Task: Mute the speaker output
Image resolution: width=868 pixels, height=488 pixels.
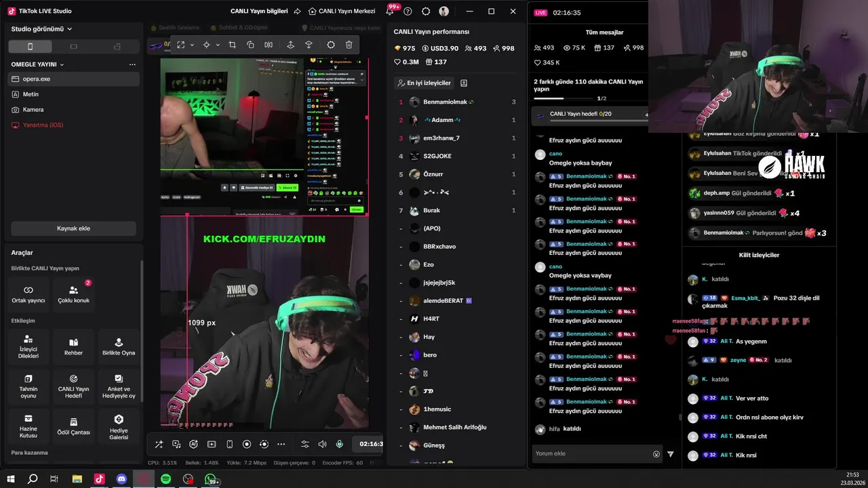Action: (x=322, y=444)
